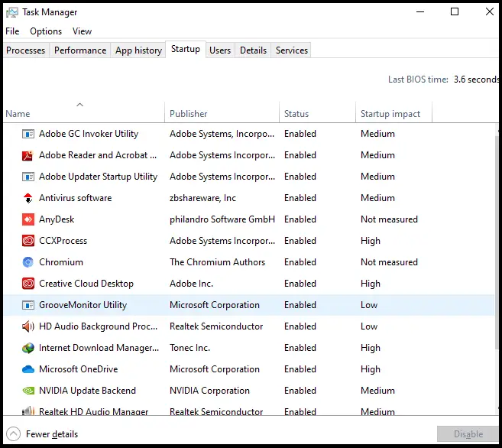Select the Adobe GC Invoker Utility row name
Screen dimensions: 502x448
(x=89, y=134)
